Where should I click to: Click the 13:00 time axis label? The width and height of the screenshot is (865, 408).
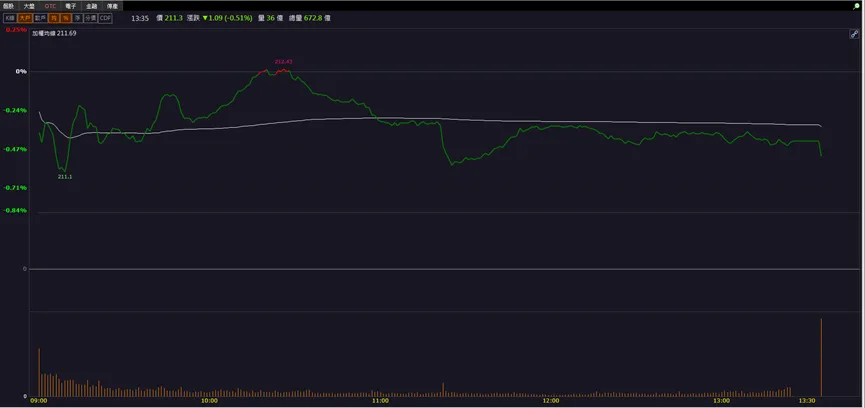721,401
